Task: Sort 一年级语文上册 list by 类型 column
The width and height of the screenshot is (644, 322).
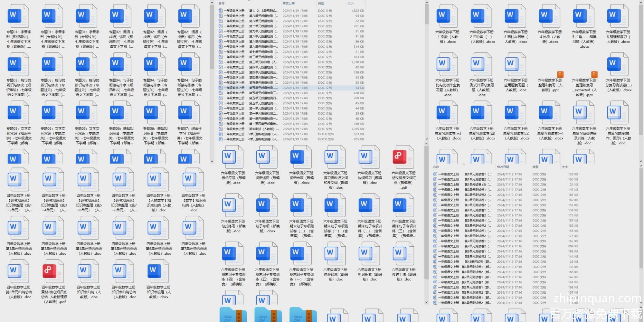Action: pyautogui.click(x=535, y=167)
